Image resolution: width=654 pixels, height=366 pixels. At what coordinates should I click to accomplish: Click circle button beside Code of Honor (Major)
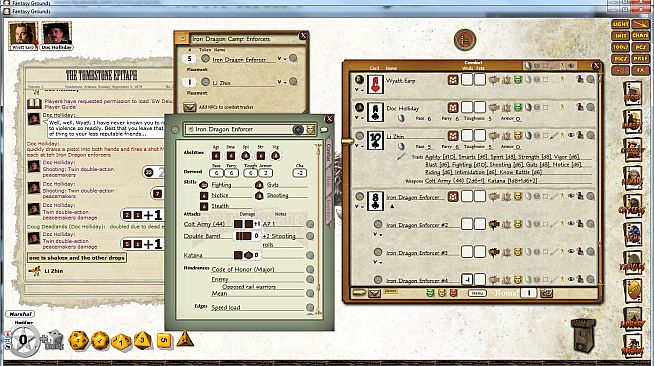pos(310,269)
